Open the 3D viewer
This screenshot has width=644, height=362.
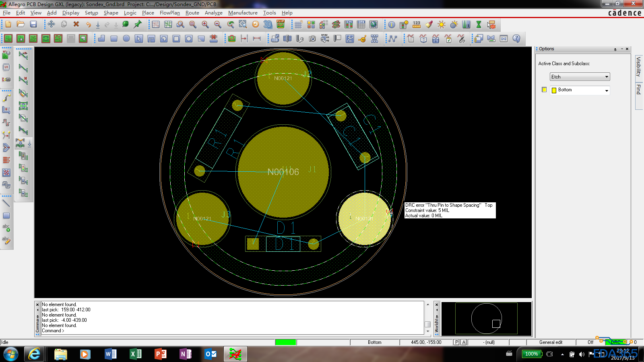click(268, 25)
